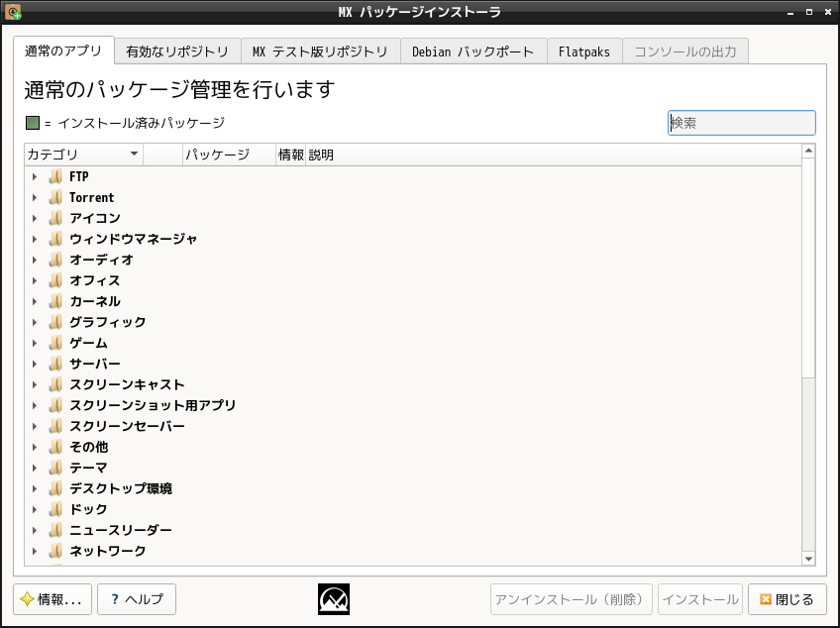Click the パッケージ column header
Viewport: 840px width, 628px height.
point(229,155)
